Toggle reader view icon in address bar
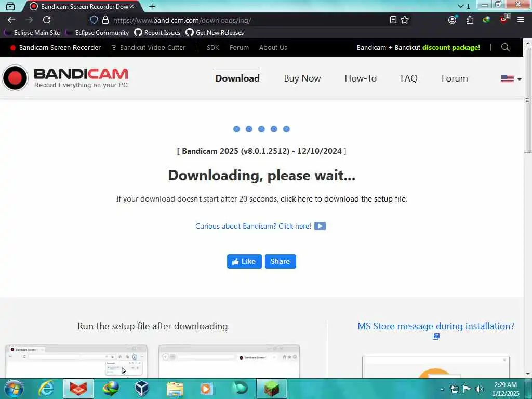 pyautogui.click(x=393, y=20)
